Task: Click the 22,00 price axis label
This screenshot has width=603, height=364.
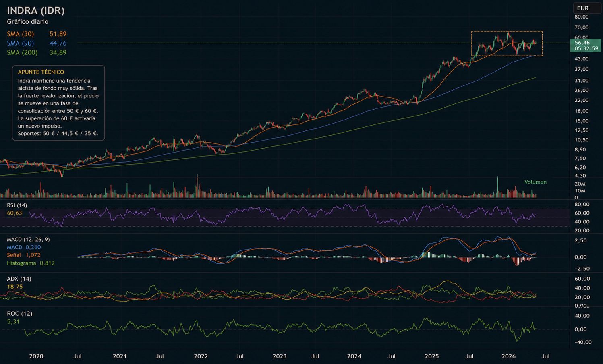Action: coord(582,101)
